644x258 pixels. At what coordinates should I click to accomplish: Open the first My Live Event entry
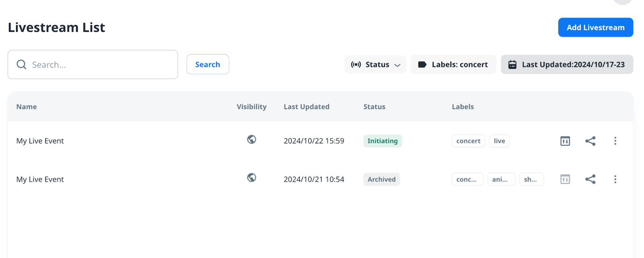pos(40,141)
